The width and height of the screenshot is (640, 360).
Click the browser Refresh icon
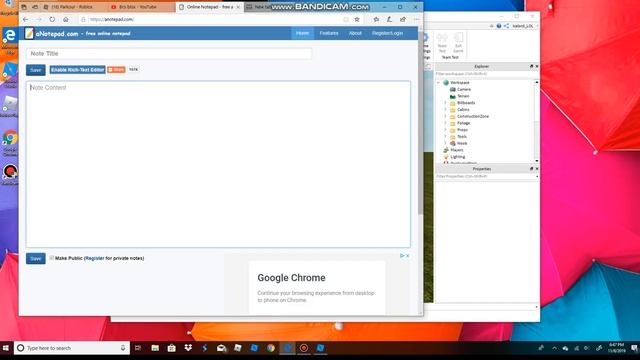[x=52, y=19]
